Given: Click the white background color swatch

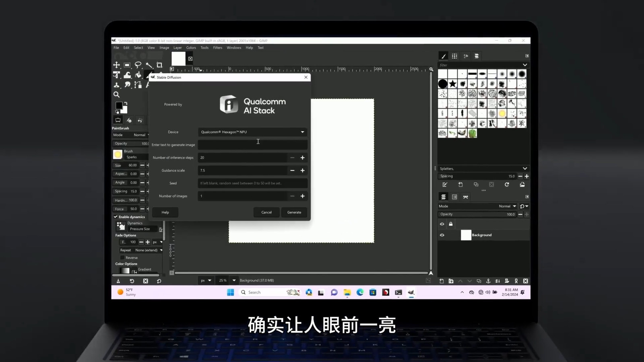Looking at the screenshot, I should (x=124, y=109).
